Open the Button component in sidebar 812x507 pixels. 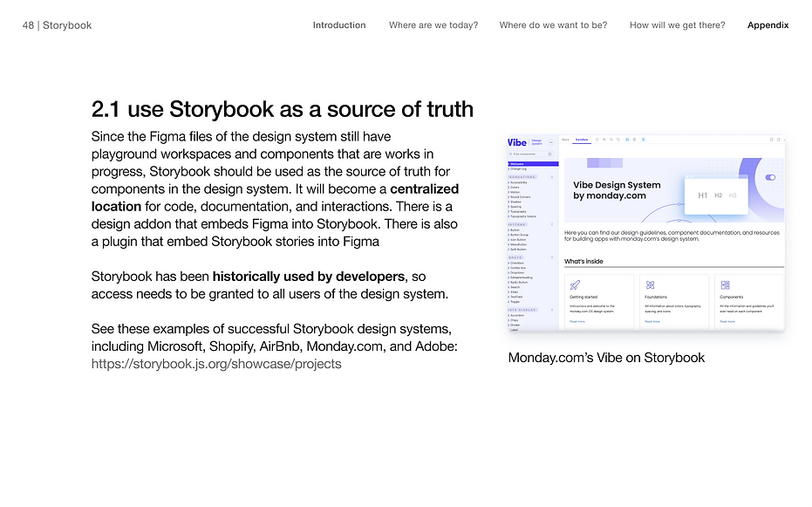click(x=515, y=230)
